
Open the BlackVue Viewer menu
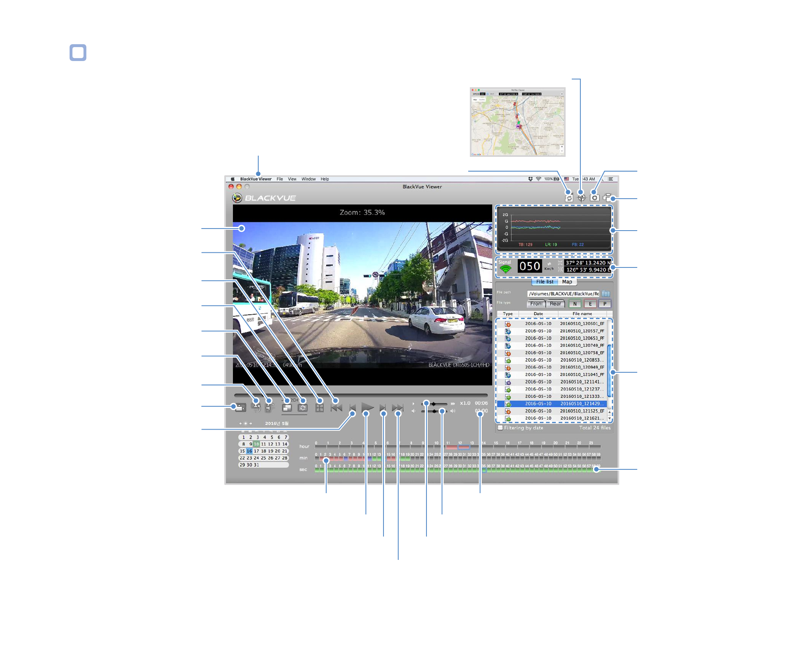pyautogui.click(x=256, y=179)
